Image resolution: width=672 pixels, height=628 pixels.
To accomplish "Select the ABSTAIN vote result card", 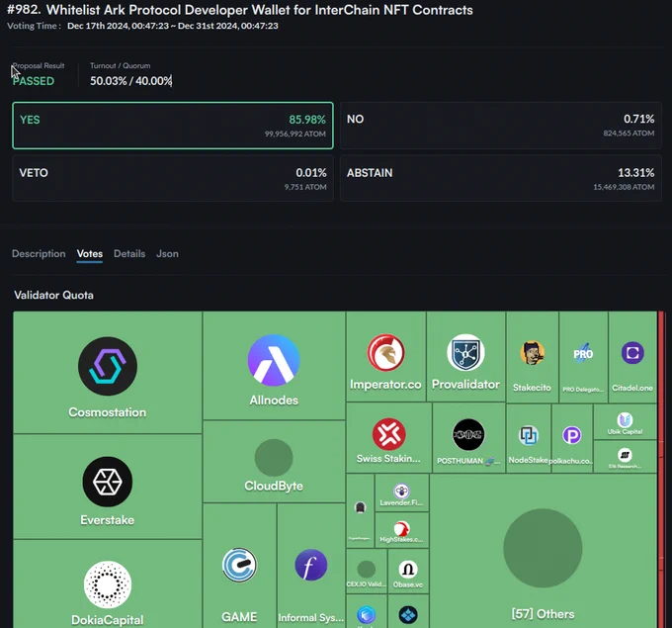I will 501,178.
